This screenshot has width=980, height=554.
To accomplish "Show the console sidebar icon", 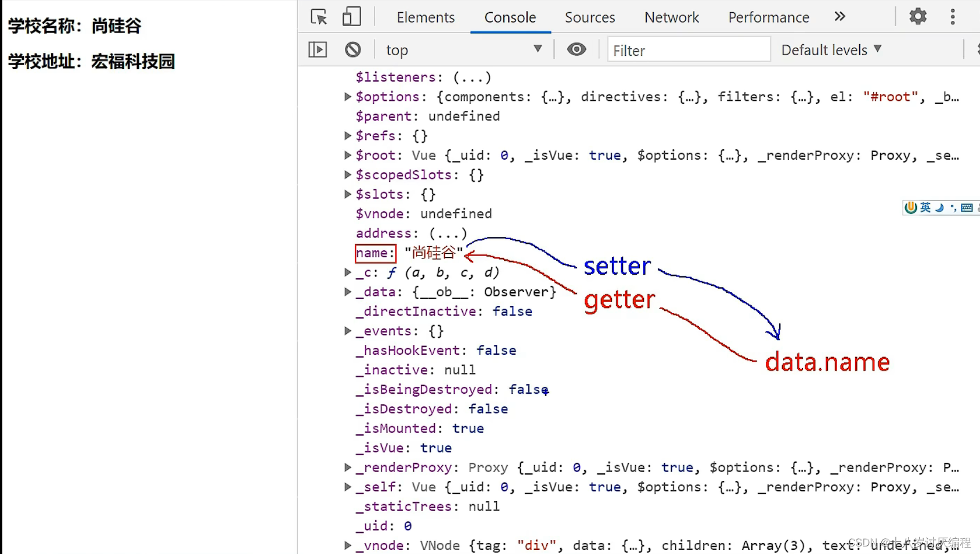I will tap(318, 49).
